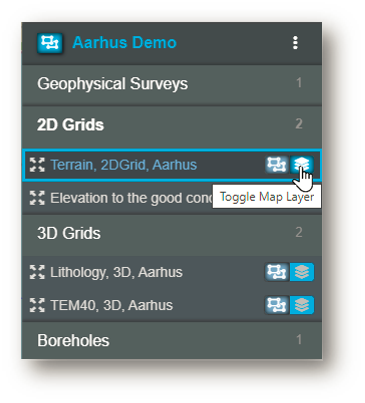This screenshot has width=365, height=403.
Task: Expand the Boreholes section
Action: point(172,341)
